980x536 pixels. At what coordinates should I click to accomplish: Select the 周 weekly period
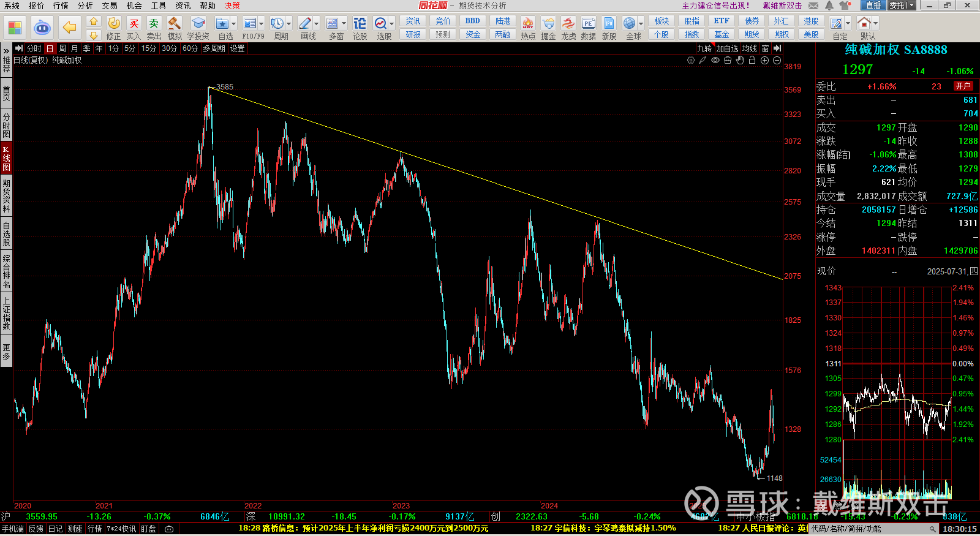[62, 48]
